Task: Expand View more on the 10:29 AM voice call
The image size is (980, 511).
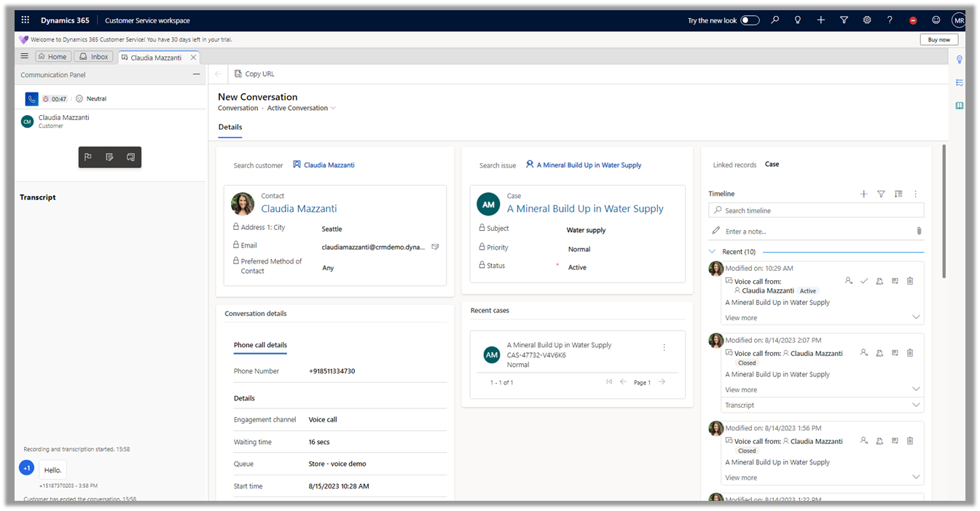Action: point(741,318)
